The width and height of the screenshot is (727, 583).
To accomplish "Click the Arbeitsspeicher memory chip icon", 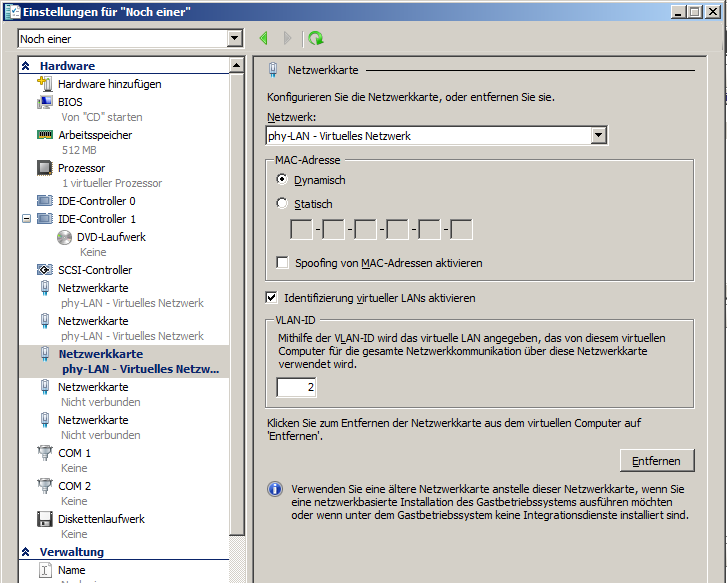I will tap(45, 135).
